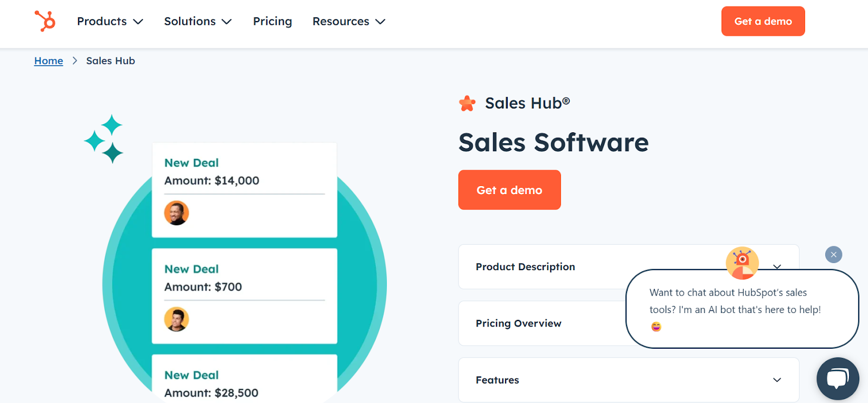Click avatar on the $700 deal card
Image resolution: width=868 pixels, height=403 pixels.
(176, 319)
